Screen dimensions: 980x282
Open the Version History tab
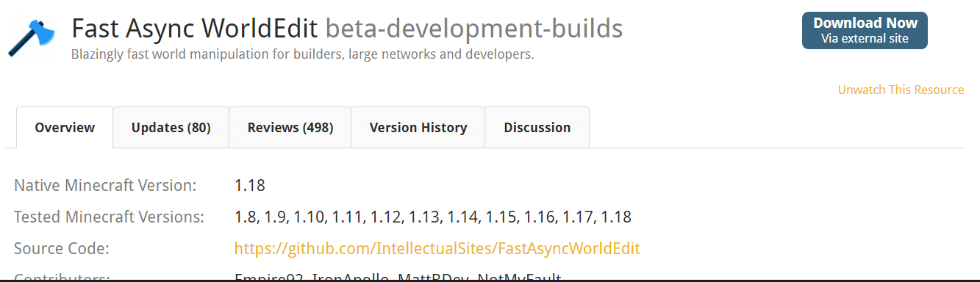(x=418, y=128)
